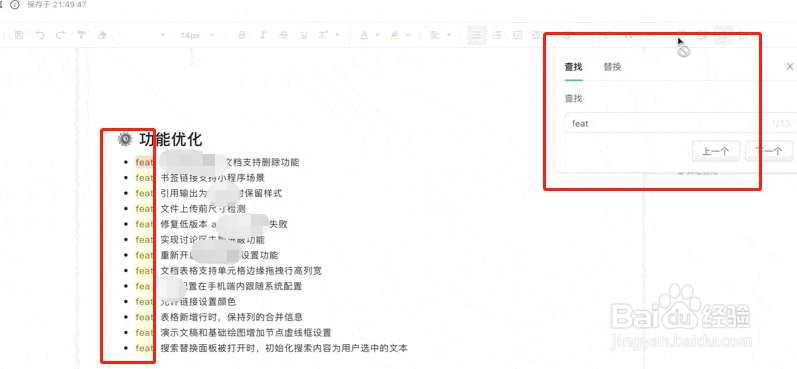This screenshot has width=797, height=369.
Task: Click the line 文件上传前尺寸检测
Action: [203, 209]
